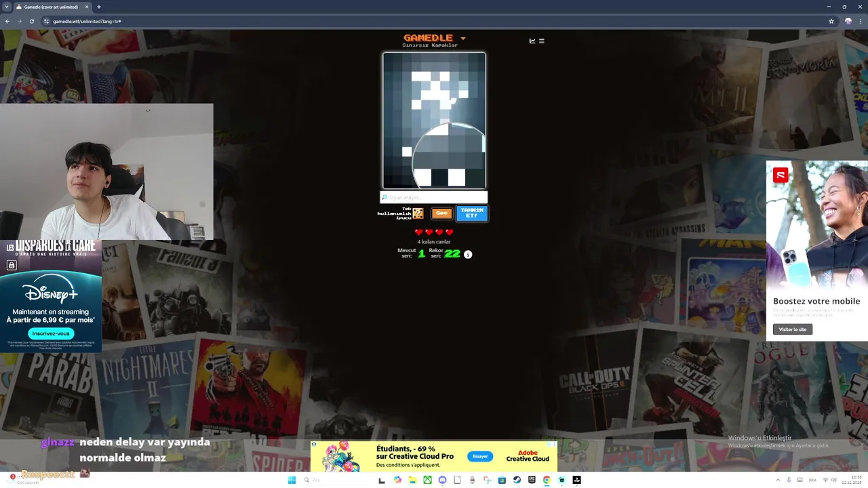The width and height of the screenshot is (868, 488).
Task: Open the browser three-dot menu
Action: coord(861,21)
